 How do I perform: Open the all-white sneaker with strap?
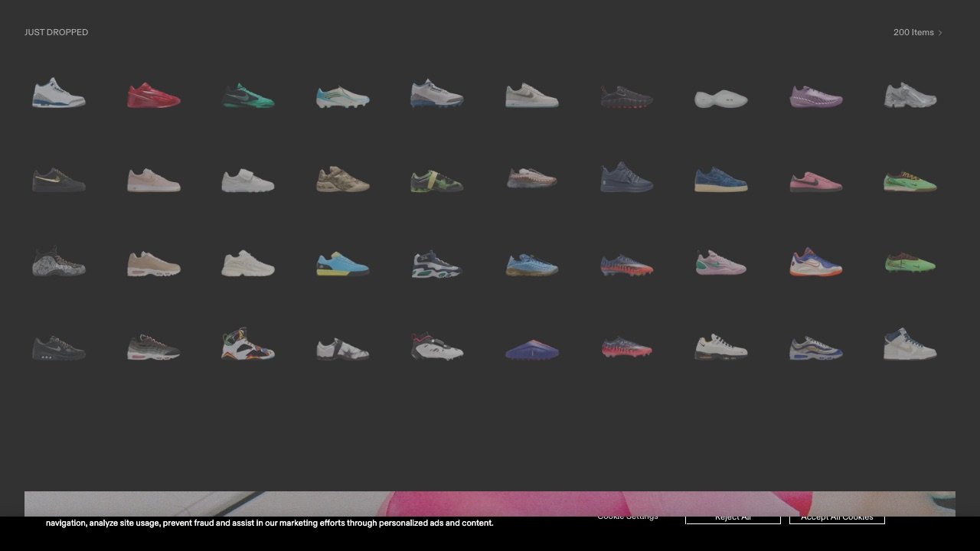coord(248,180)
